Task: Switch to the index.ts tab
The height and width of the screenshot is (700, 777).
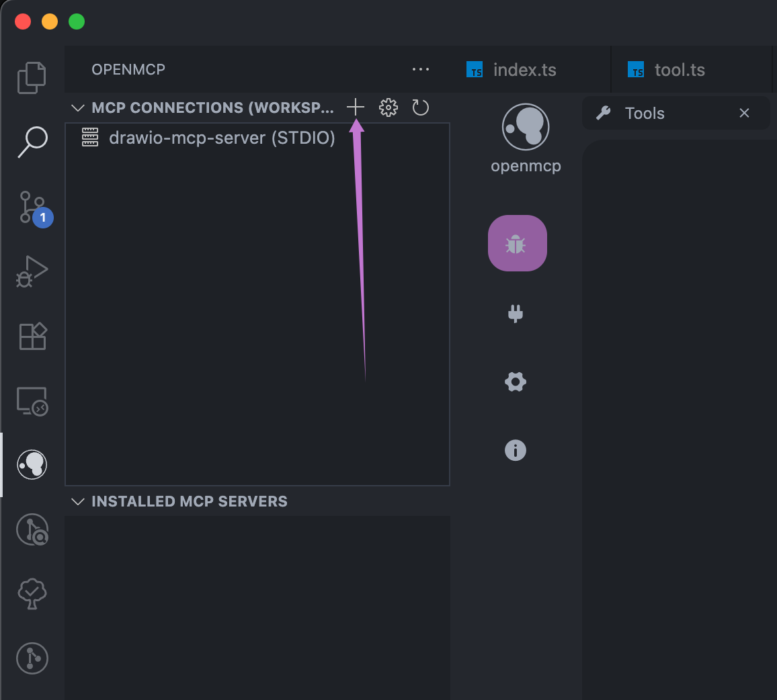Action: click(x=524, y=70)
